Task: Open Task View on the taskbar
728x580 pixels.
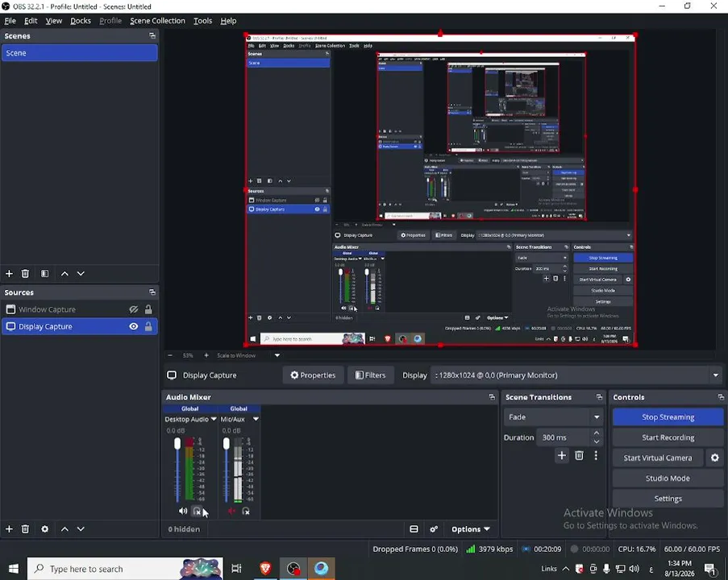Action: pyautogui.click(x=236, y=569)
